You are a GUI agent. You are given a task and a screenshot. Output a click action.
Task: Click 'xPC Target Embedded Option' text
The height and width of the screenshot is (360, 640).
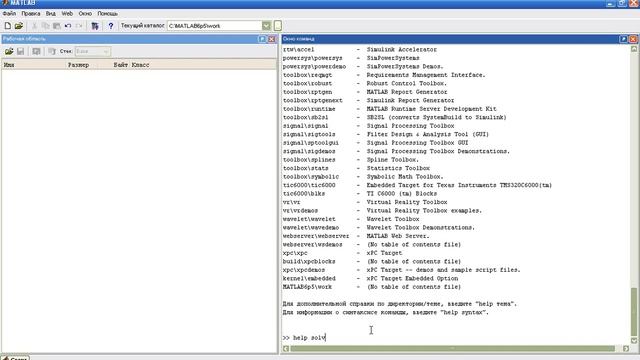click(x=412, y=278)
